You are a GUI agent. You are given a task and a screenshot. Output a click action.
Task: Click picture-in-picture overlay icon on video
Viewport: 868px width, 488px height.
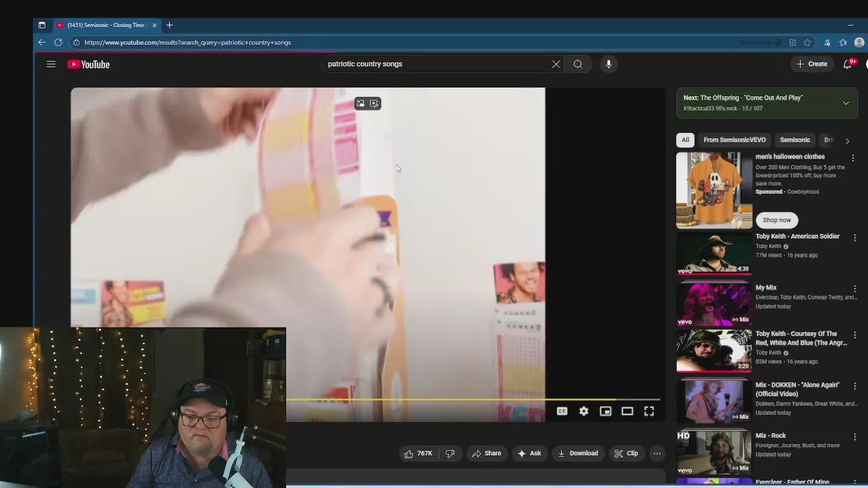[x=361, y=104]
